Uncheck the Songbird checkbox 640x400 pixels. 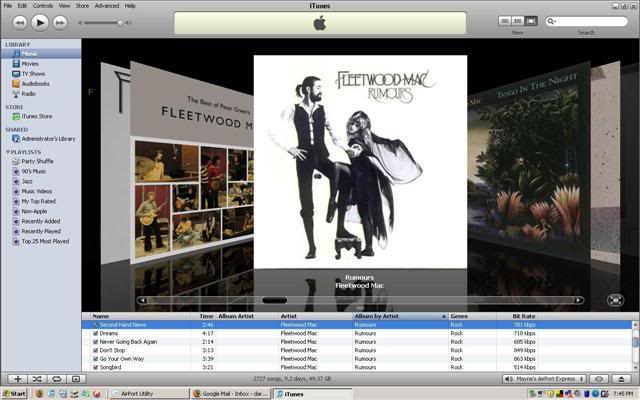[96, 367]
